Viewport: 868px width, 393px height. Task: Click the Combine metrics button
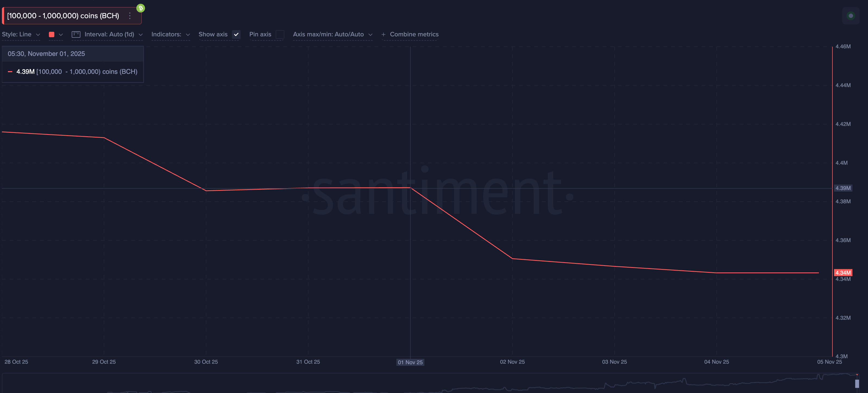coord(410,34)
